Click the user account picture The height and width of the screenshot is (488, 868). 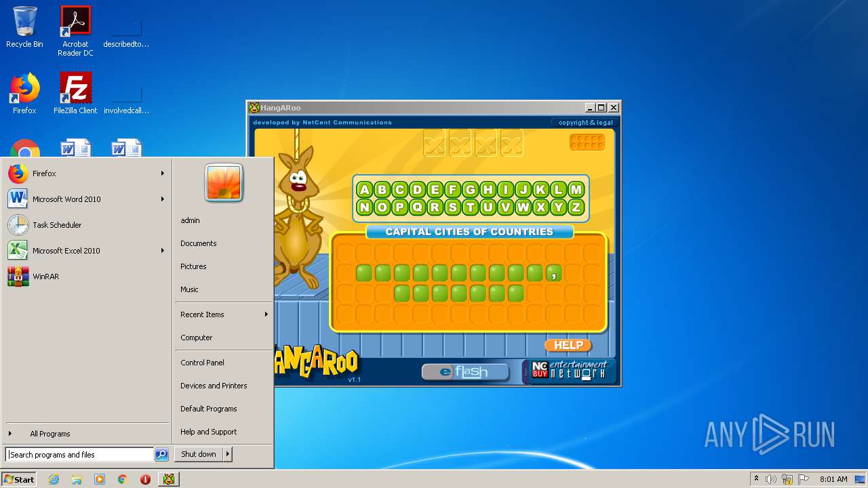click(224, 183)
